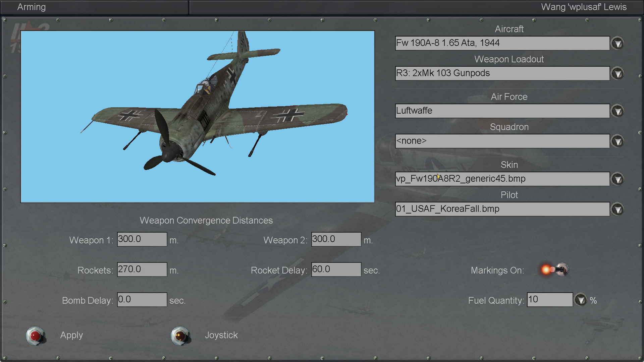Open the Fuel Quantity arrow button
Viewport: 644px width, 362px height.
(581, 300)
